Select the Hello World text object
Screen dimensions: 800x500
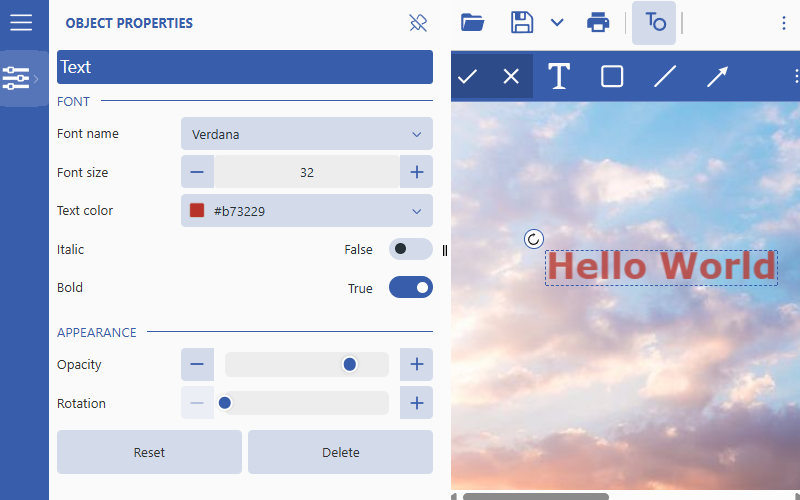coord(661,267)
